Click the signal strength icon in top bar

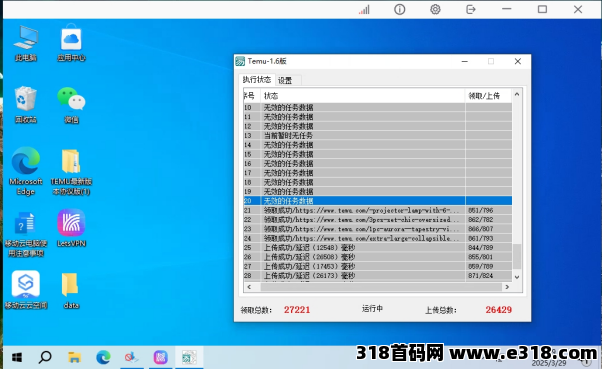pyautogui.click(x=364, y=10)
